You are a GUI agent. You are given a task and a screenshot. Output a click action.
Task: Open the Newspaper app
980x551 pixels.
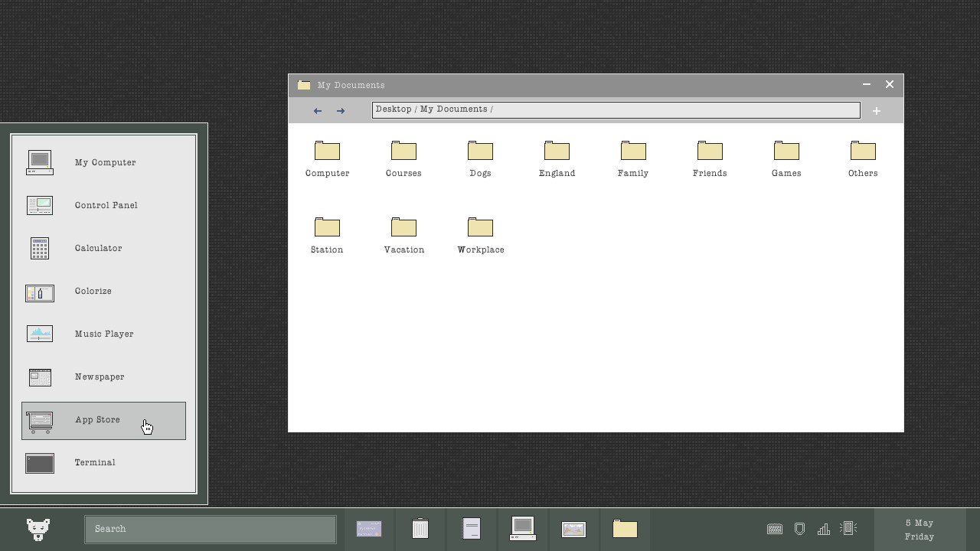(100, 377)
